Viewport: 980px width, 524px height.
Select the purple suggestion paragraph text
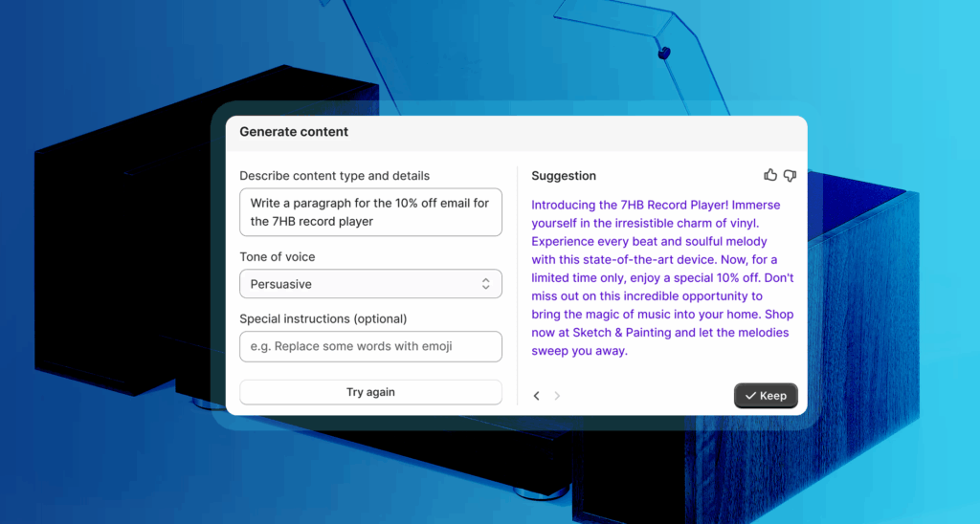[x=662, y=278]
